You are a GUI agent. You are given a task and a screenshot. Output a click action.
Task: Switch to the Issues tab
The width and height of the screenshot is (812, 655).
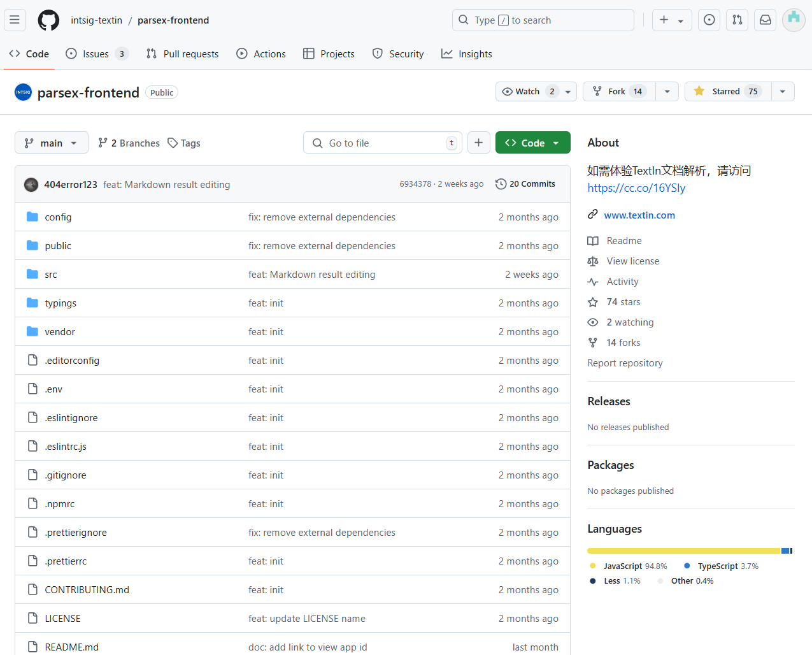[x=97, y=54]
